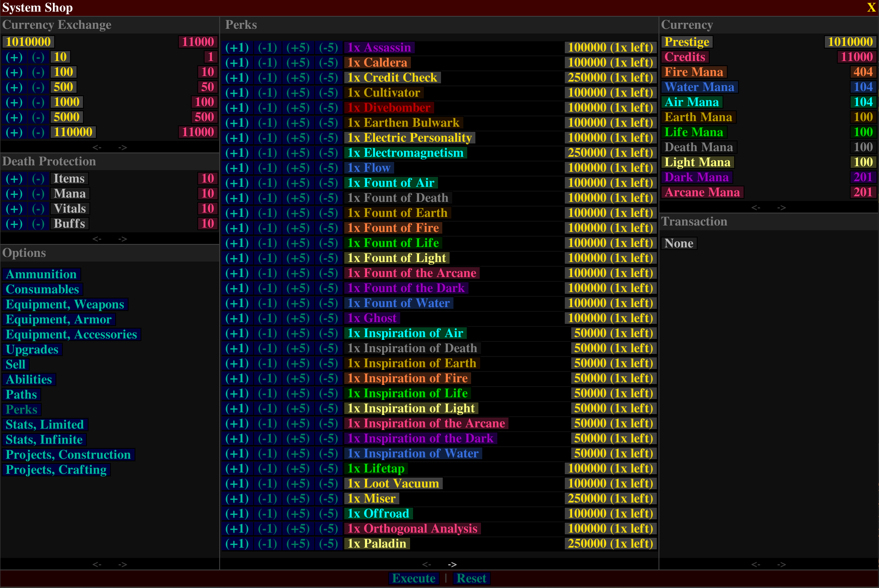The width and height of the screenshot is (879, 588).
Task: Click (+5) for the Credit Check perk
Action: 298,78
